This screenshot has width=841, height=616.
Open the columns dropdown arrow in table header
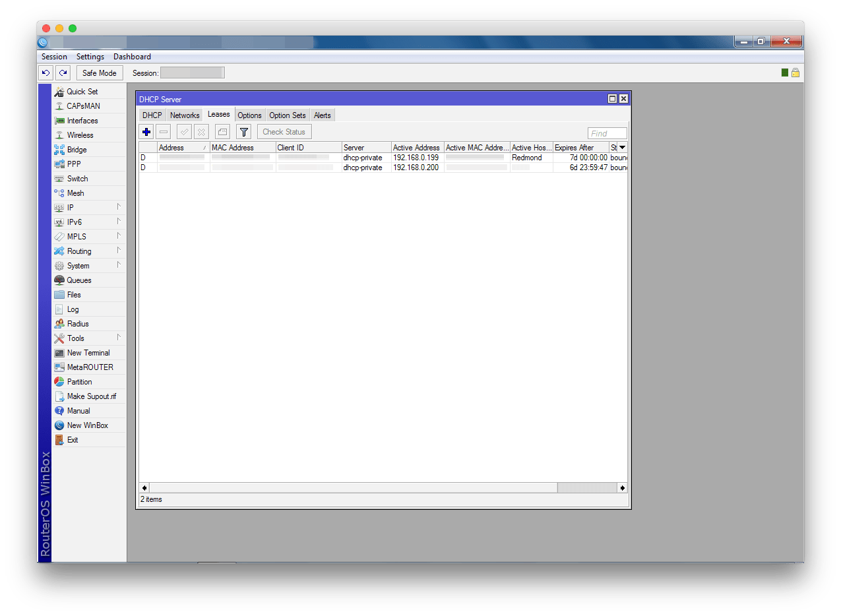622,148
